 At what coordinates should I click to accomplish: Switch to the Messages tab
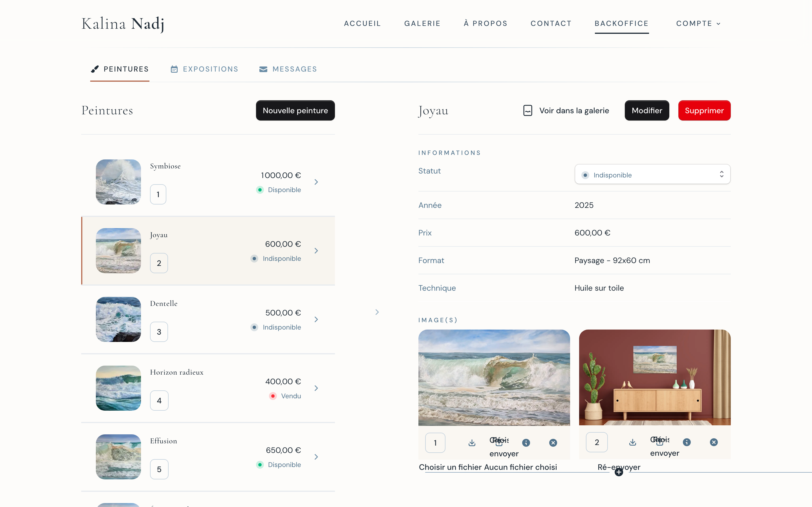(x=288, y=69)
